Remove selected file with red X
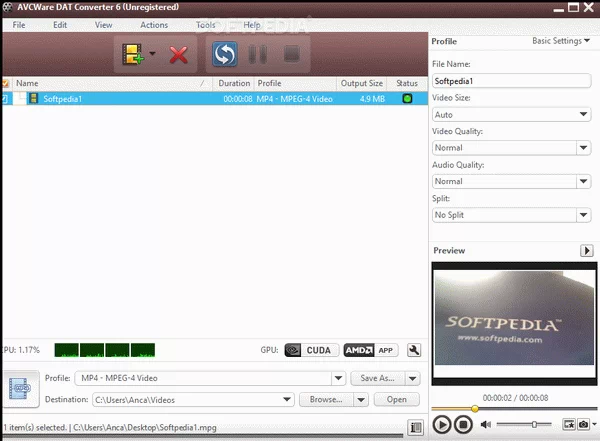This screenshot has width=600, height=441. (178, 55)
